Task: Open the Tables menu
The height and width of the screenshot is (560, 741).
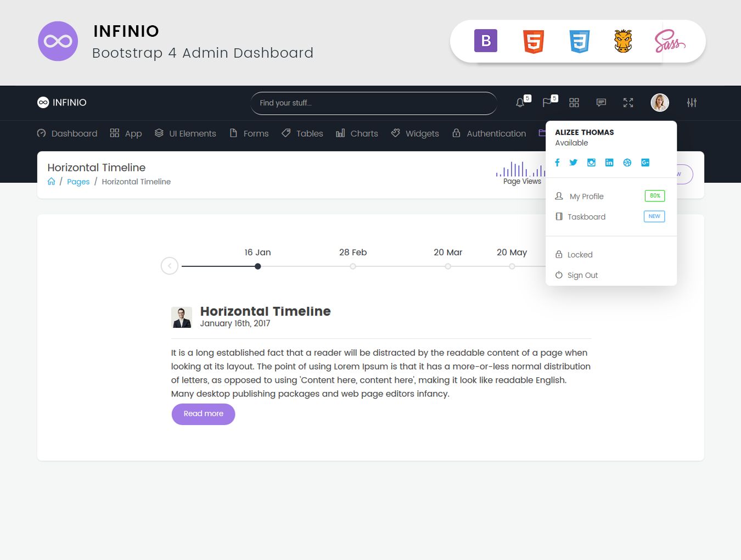Action: (x=302, y=133)
